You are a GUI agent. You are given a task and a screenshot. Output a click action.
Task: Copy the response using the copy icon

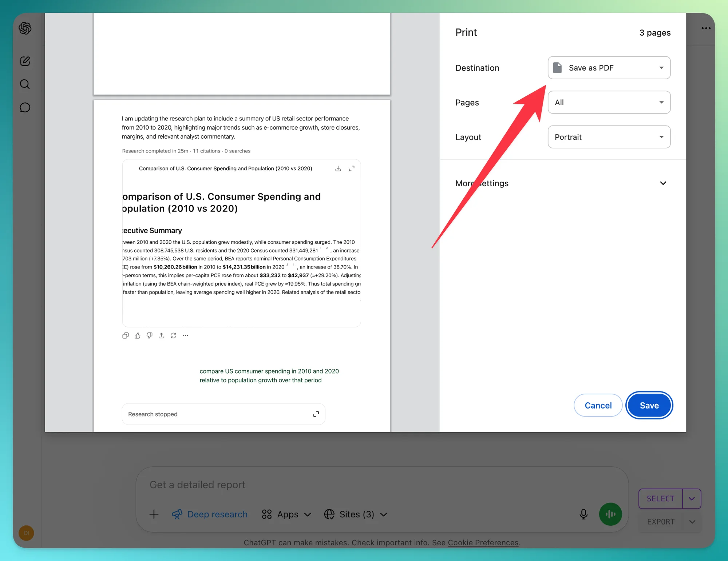click(126, 335)
